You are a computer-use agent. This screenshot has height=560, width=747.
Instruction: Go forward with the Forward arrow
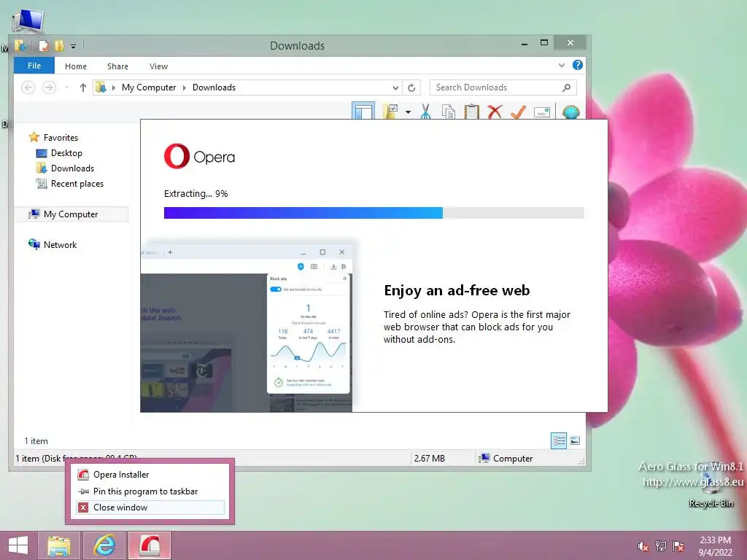(49, 87)
